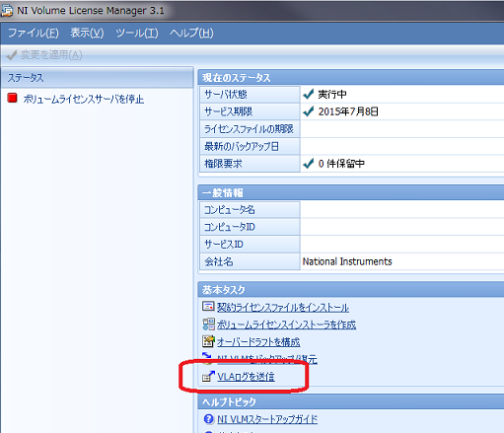Select the ステータス panel header
Viewport: 504px width, 433px height.
[97, 78]
